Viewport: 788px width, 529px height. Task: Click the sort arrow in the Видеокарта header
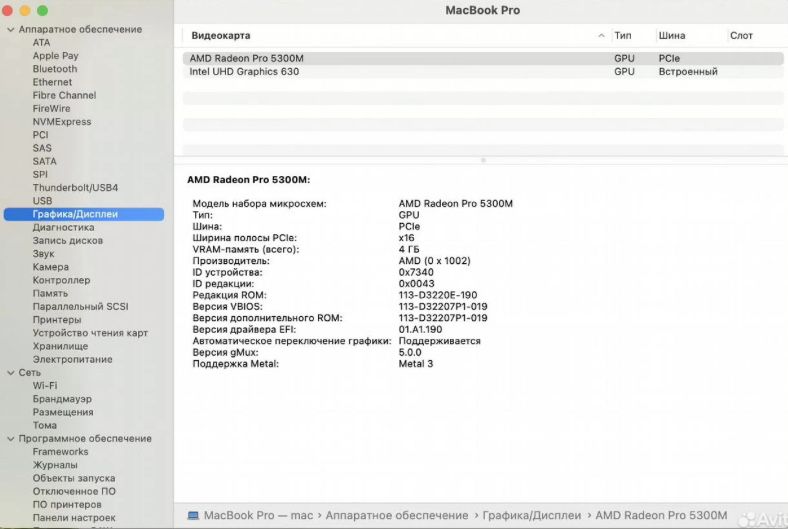pyautogui.click(x=601, y=36)
